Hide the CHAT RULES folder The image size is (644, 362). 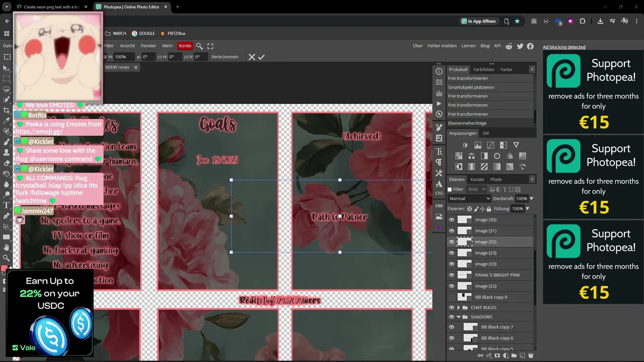point(451,307)
